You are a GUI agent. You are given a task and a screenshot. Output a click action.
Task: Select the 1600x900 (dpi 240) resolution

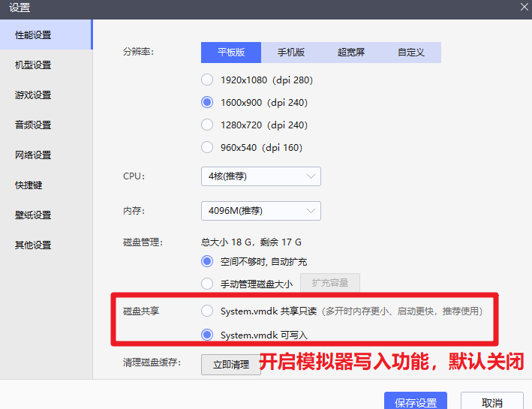[x=207, y=102]
